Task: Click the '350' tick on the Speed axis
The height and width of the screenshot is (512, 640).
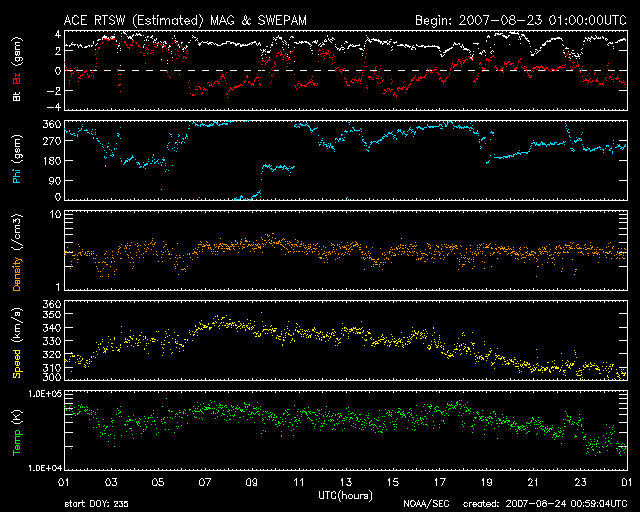Action: 52,314
